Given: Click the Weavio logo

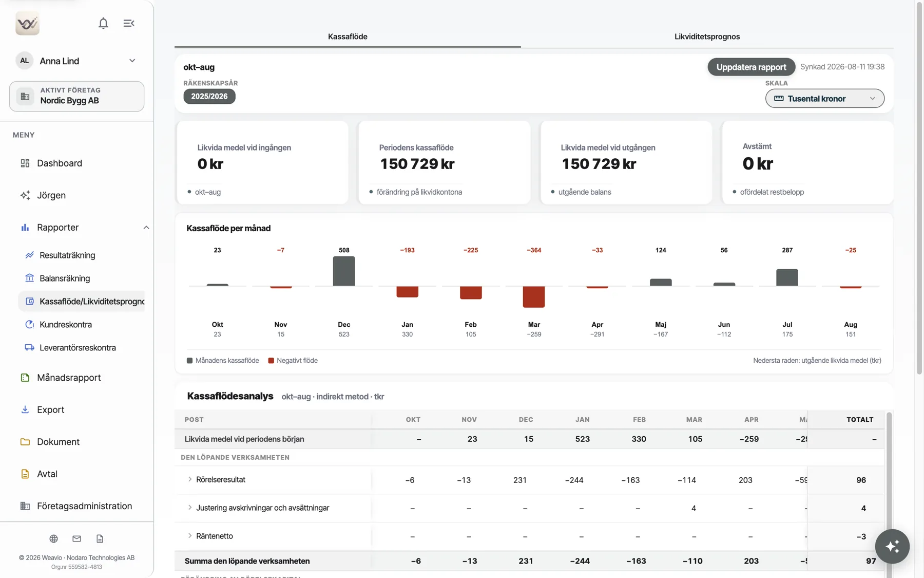Looking at the screenshot, I should [28, 23].
